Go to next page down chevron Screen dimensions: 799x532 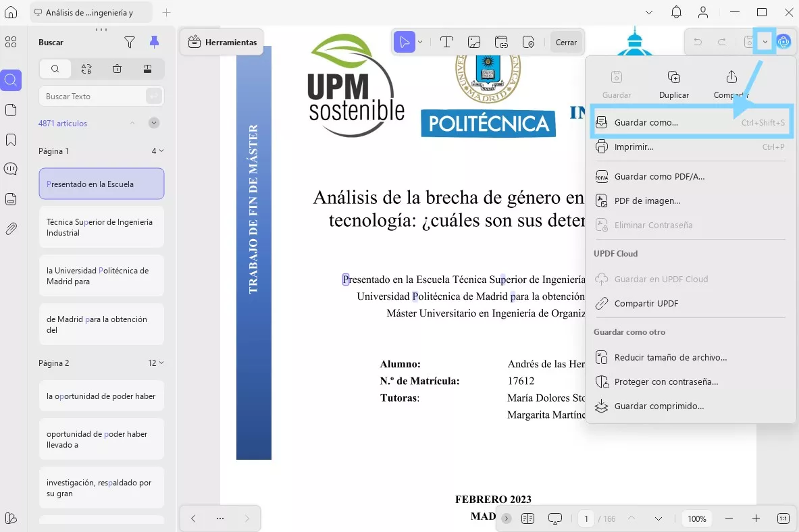click(x=659, y=518)
